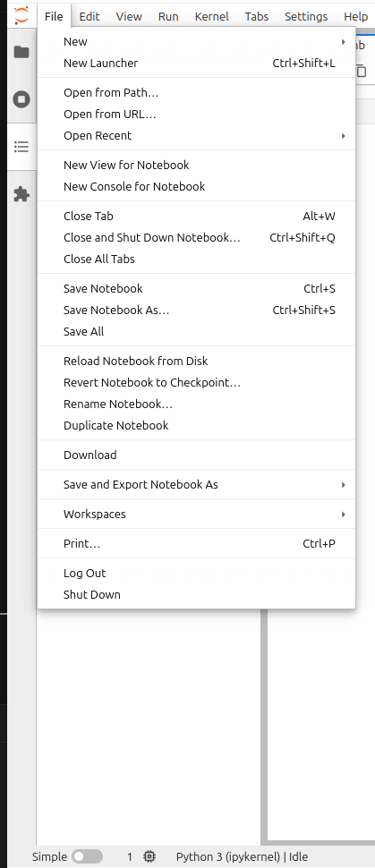Open the Kernel menu
Viewport: 375px width, 868px height.
click(211, 17)
